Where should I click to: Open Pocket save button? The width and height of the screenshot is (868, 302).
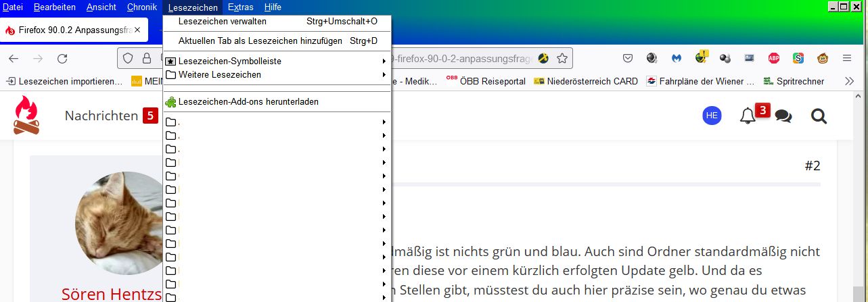pos(628,58)
